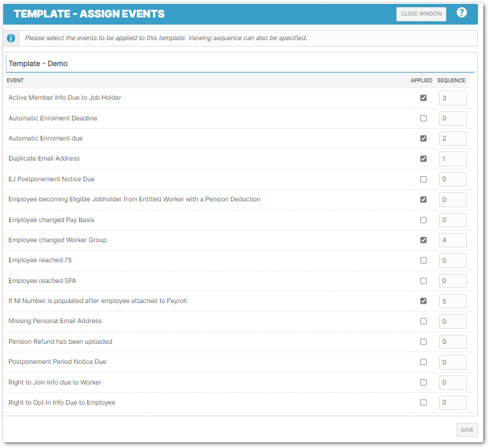Viewport: 489px width, 448px height.
Task: Check the Employee changed Pay Basis box
Action: (424, 220)
